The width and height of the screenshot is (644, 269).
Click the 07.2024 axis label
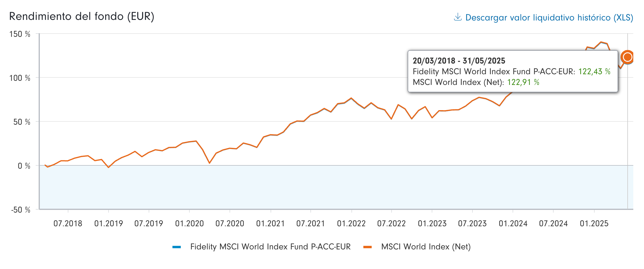(x=554, y=224)
